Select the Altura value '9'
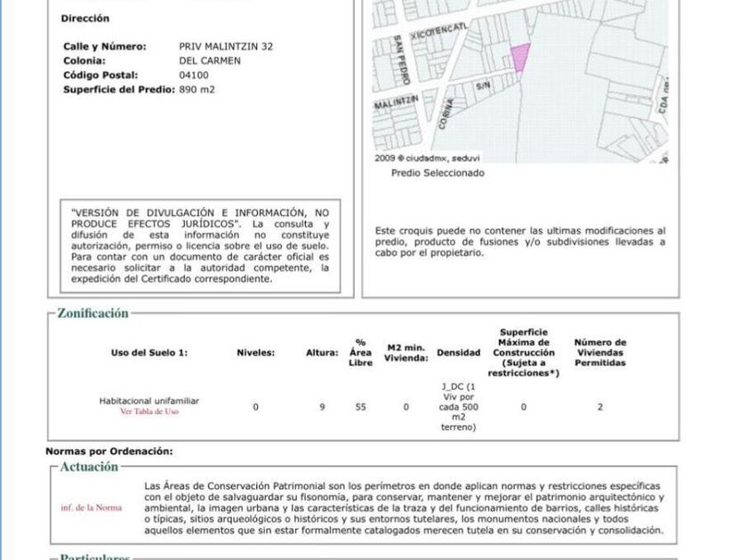The image size is (747, 560). point(322,407)
